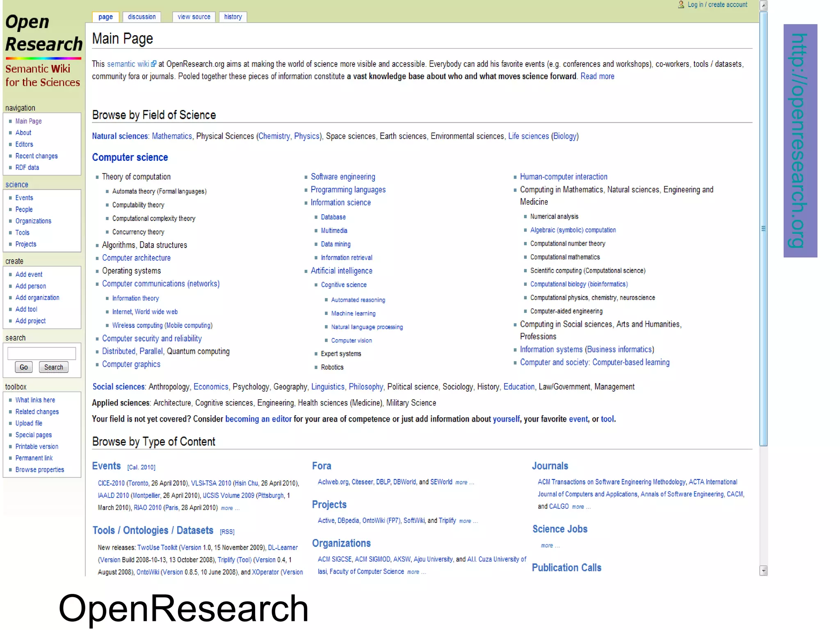Go to Events in the science sidebar
840x630 pixels.
pos(24,198)
